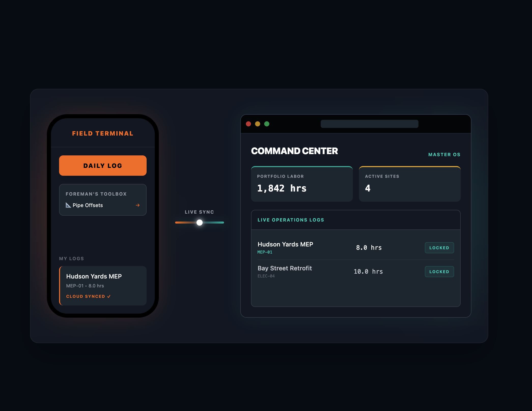Open the Hudson Yards MEP operations row
The height and width of the screenshot is (411, 532).
[356, 248]
